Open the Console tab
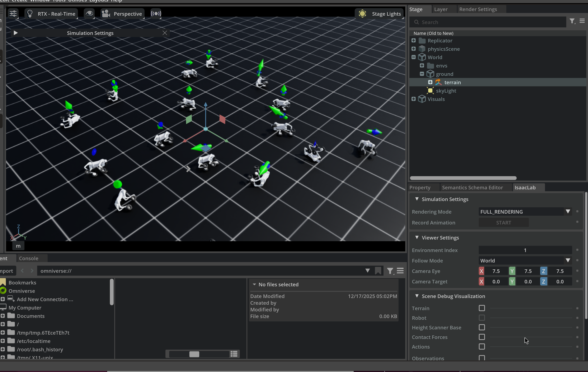Viewport: 588px width, 372px height. [x=29, y=259]
